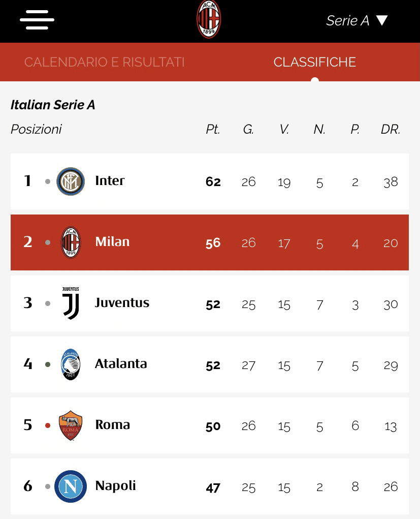Image resolution: width=420 pixels, height=519 pixels.
Task: Open the Atalanta team name link
Action: click(121, 363)
